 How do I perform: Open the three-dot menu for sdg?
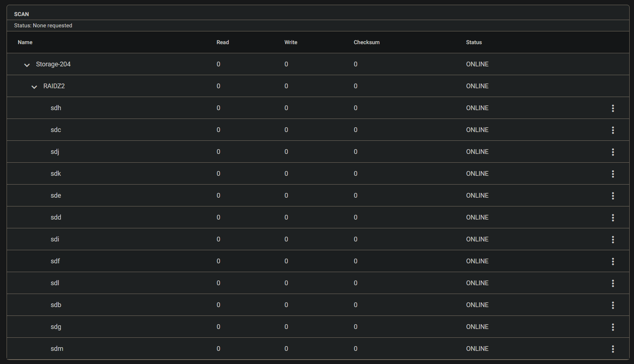point(613,327)
